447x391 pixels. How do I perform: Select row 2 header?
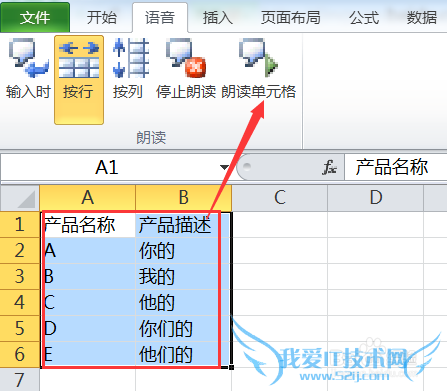pyautogui.click(x=20, y=250)
